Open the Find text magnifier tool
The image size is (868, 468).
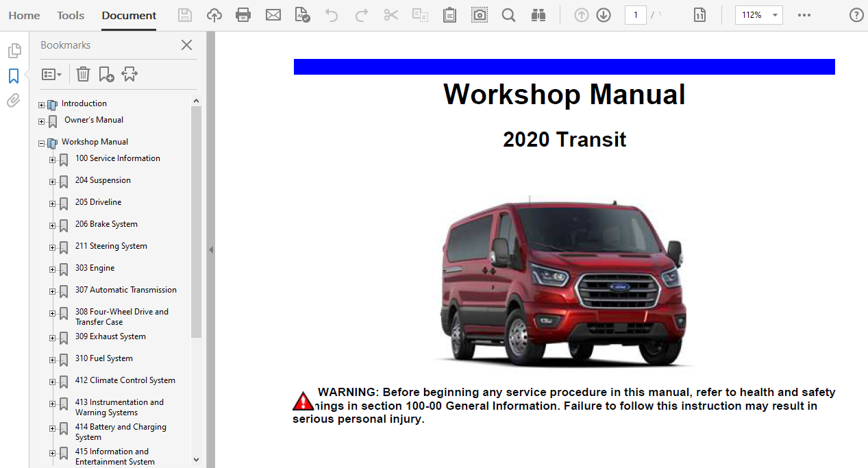tap(508, 15)
